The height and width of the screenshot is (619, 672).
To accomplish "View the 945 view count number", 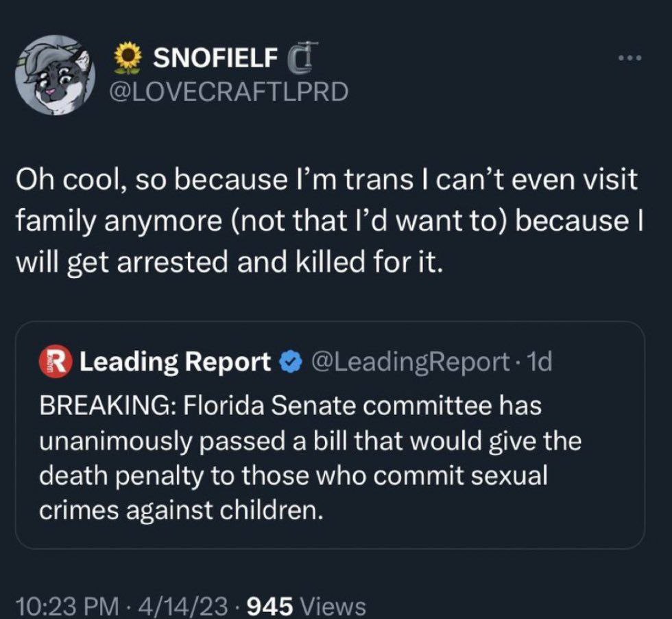I will click(269, 605).
